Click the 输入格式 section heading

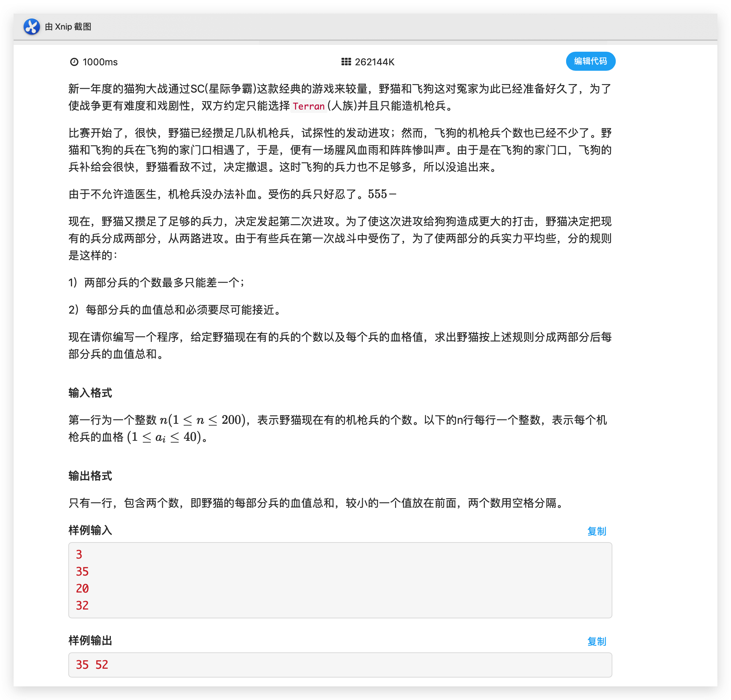click(91, 393)
